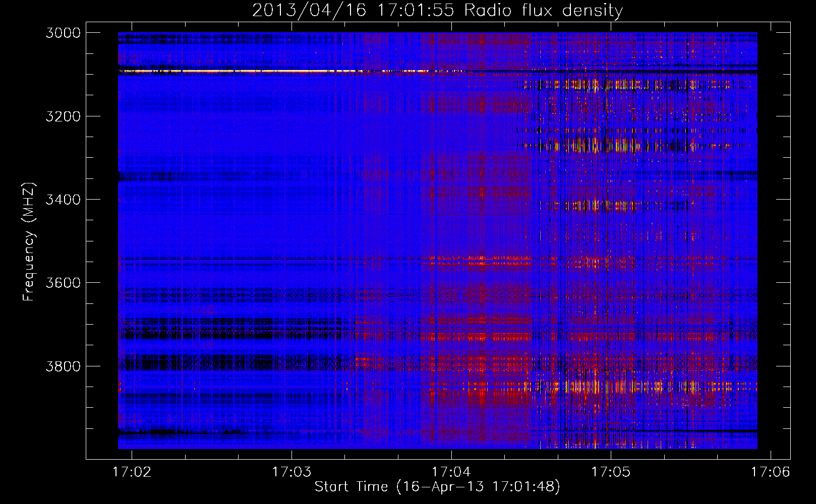Click the 17:06 time tick label
Viewport: 816px width, 504px height.
point(771,472)
